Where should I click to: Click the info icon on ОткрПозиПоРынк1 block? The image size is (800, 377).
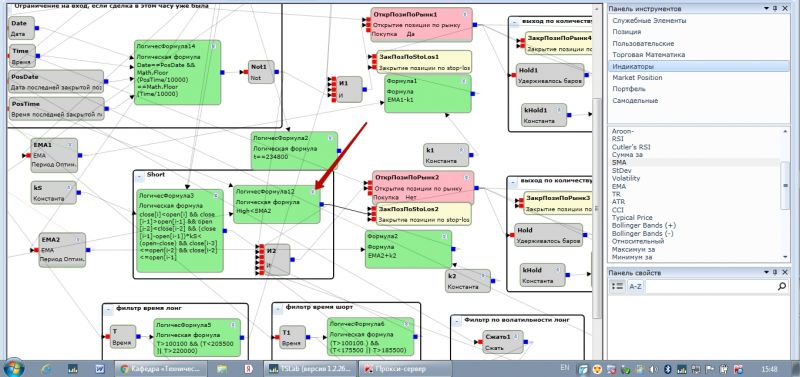465,14
